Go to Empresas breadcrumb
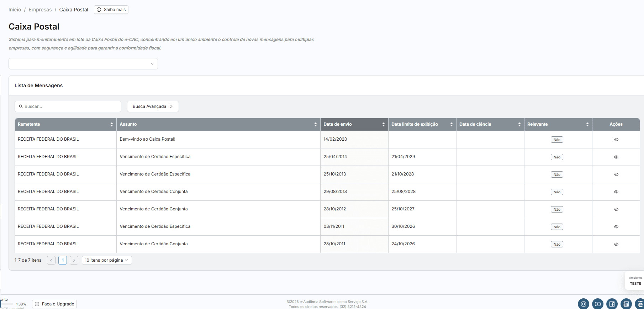The height and width of the screenshot is (309, 644). click(x=40, y=10)
